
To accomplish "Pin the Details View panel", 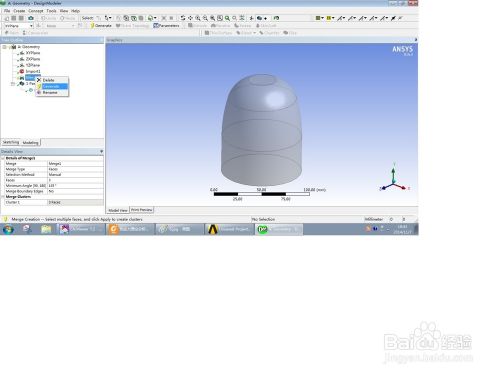I will tap(101, 152).
